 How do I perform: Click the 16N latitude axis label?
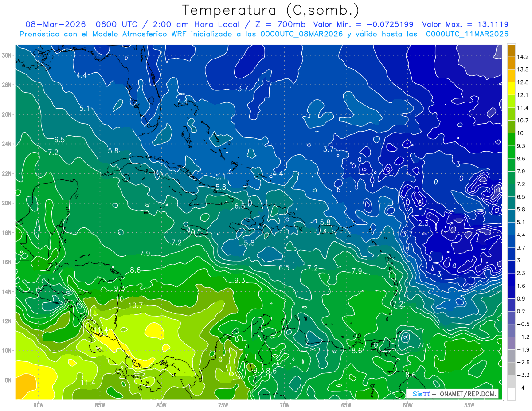7,262
